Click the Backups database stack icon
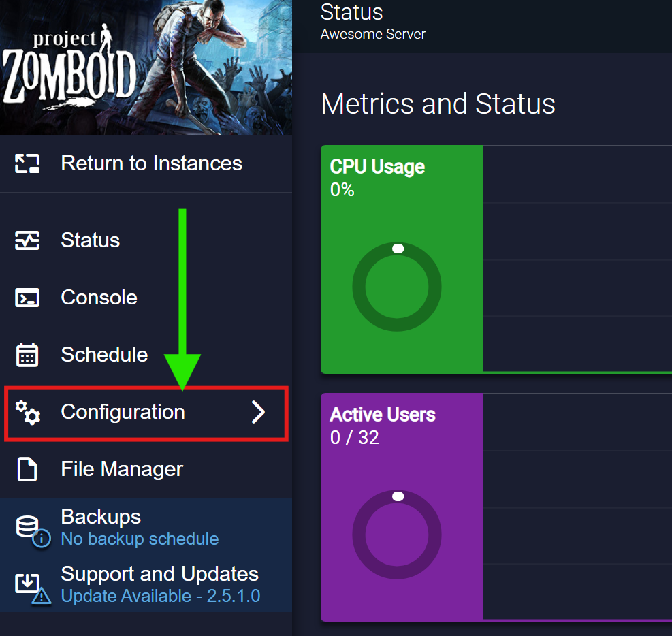Viewport: 672px width, 636px height. (x=27, y=526)
